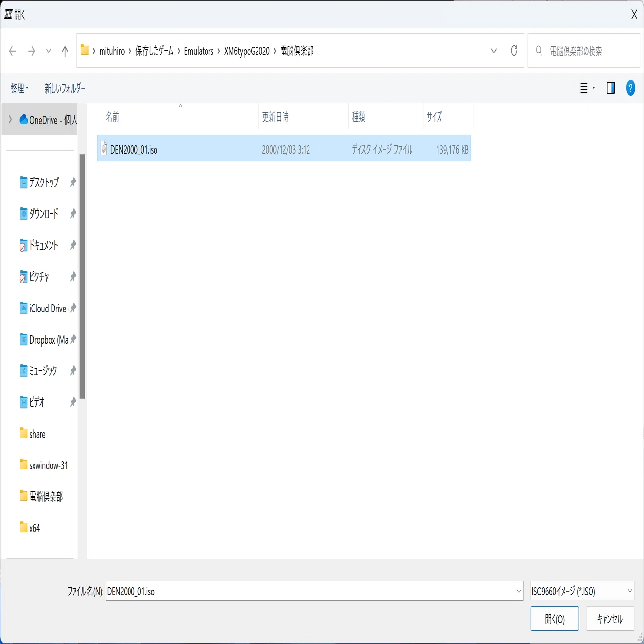The width and height of the screenshot is (644, 644).
Task: Create a new folder with 新しいフォルダー
Action: pyautogui.click(x=65, y=88)
